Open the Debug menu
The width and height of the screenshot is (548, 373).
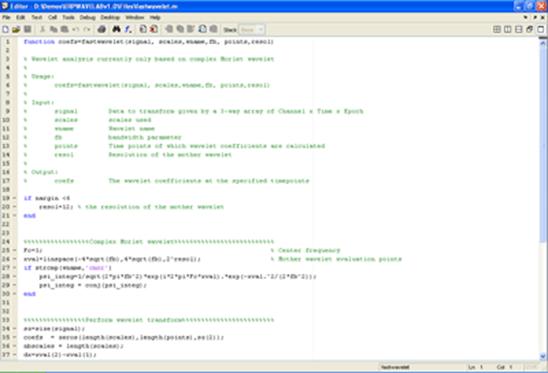tap(87, 17)
